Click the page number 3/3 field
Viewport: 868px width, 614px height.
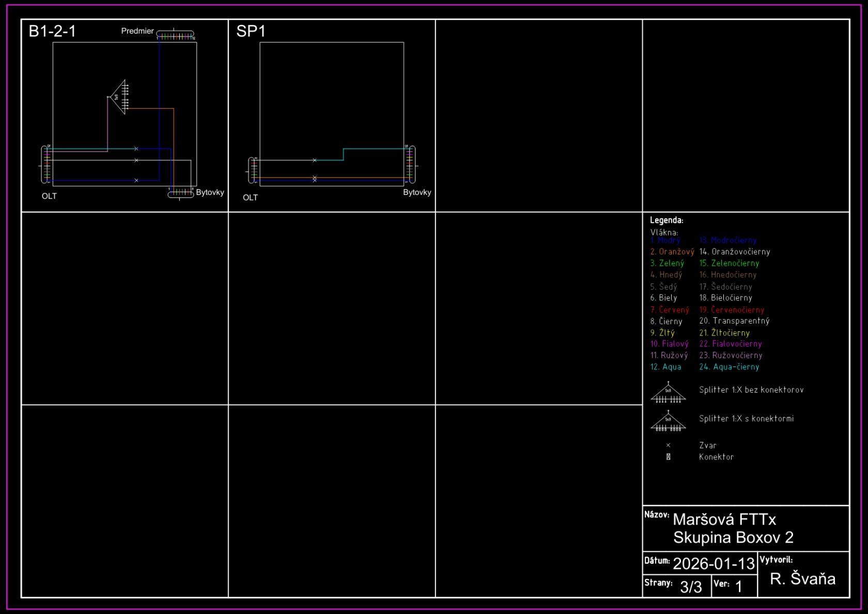pyautogui.click(x=691, y=587)
